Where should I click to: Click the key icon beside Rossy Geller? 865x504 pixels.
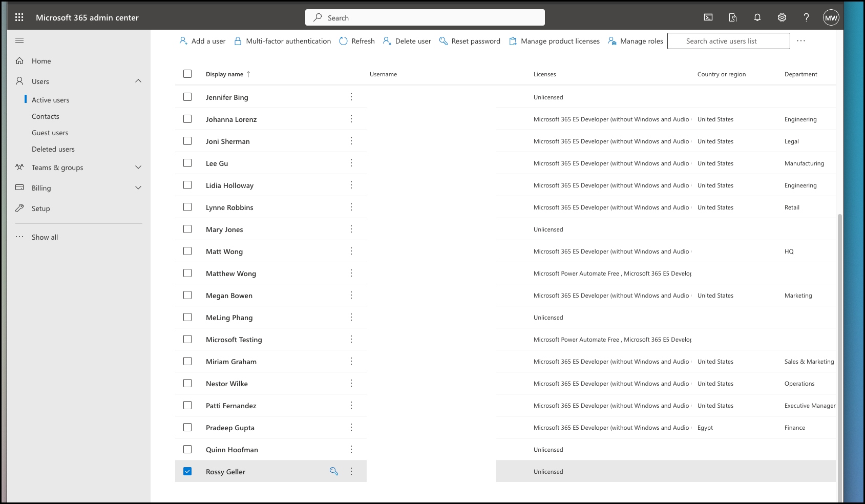pyautogui.click(x=334, y=471)
